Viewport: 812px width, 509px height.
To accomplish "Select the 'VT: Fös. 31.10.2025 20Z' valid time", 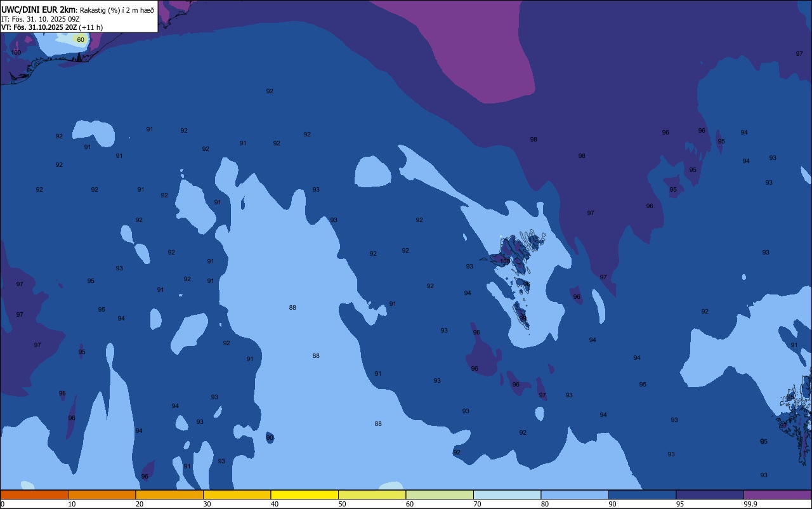I will [39, 27].
